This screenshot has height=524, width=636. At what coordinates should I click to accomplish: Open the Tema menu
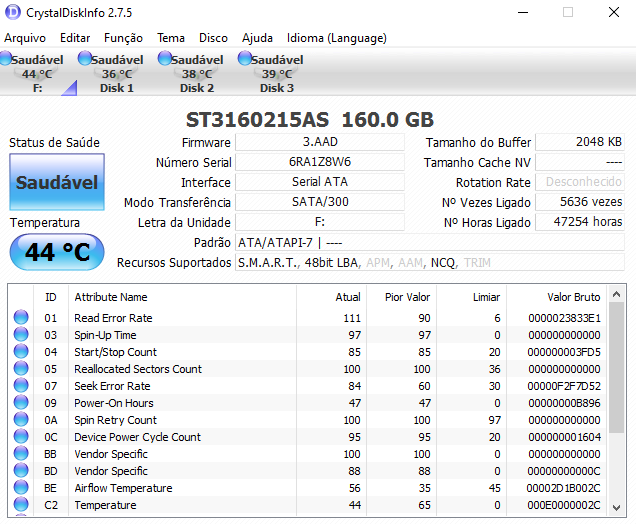pyautogui.click(x=171, y=38)
